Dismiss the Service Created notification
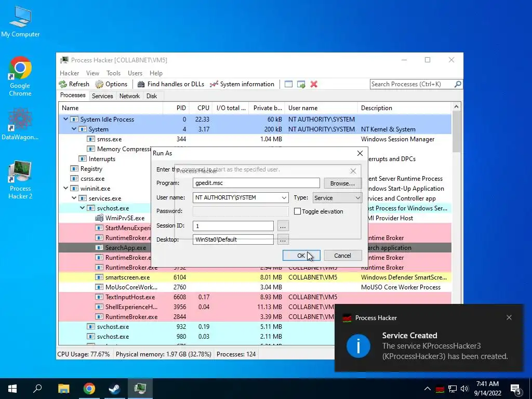Viewport: 532px width, 399px height. click(x=509, y=317)
